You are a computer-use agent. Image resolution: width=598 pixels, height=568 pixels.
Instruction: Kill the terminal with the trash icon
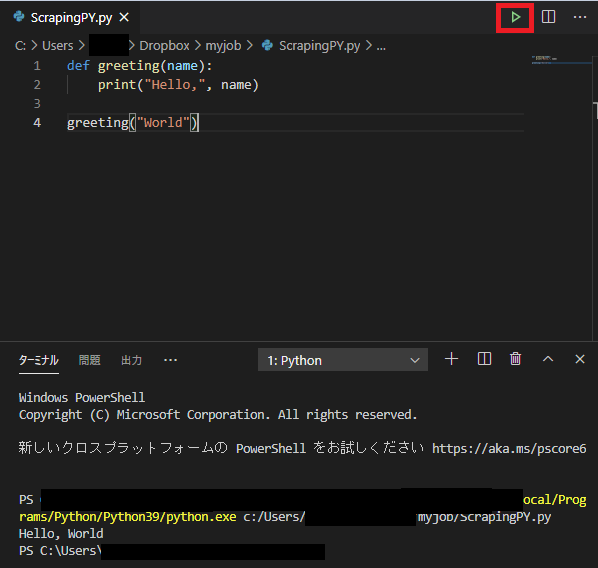click(x=515, y=359)
